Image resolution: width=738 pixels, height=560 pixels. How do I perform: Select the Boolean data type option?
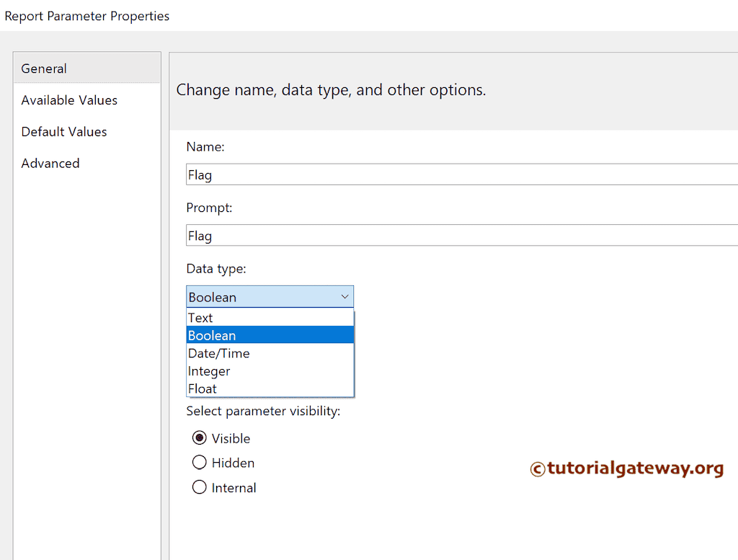coord(212,334)
